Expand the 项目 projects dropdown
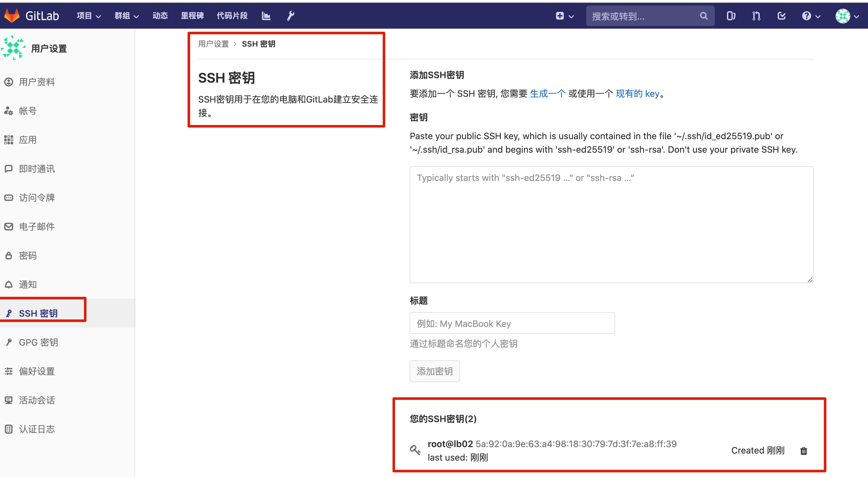The width and height of the screenshot is (868, 477). [x=89, y=15]
